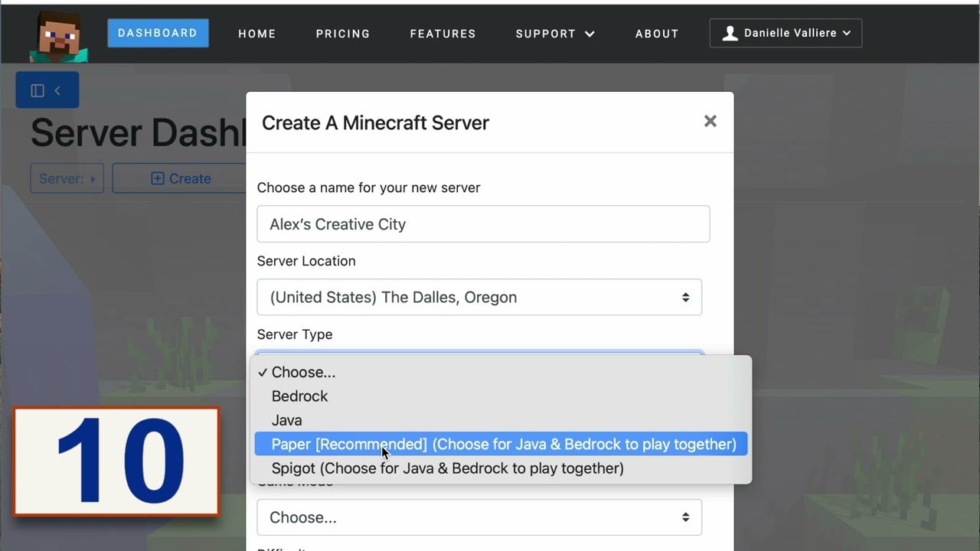Viewport: 980px width, 551px height.
Task: Select Java server type
Action: point(501,420)
